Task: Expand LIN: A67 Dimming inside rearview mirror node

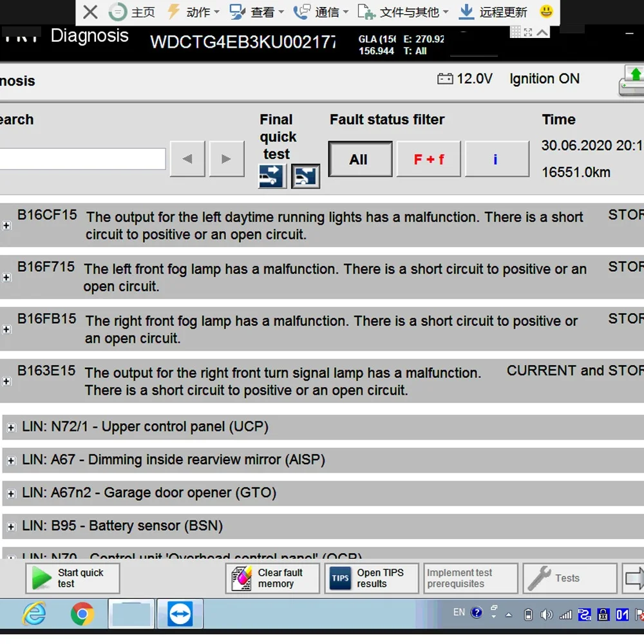Action: [11, 461]
